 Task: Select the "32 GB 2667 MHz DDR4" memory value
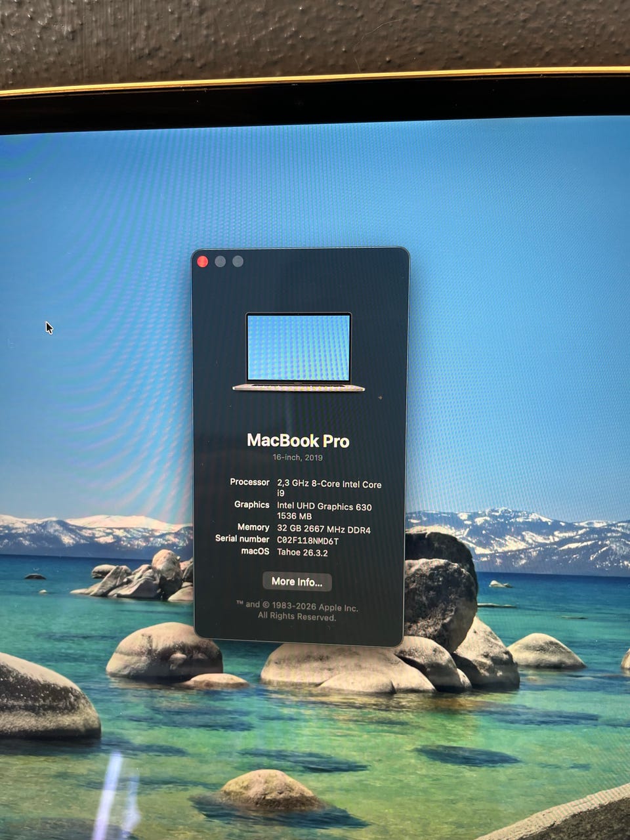point(324,530)
